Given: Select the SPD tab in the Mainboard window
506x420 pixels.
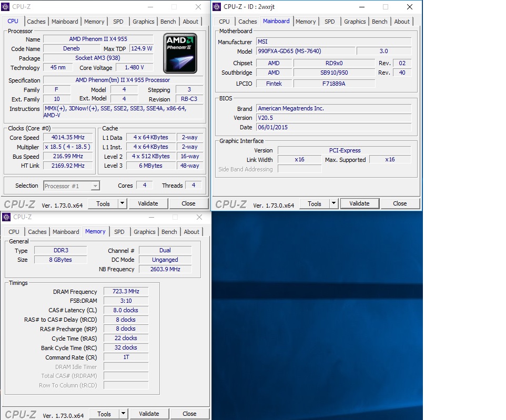Looking at the screenshot, I should tap(329, 22).
